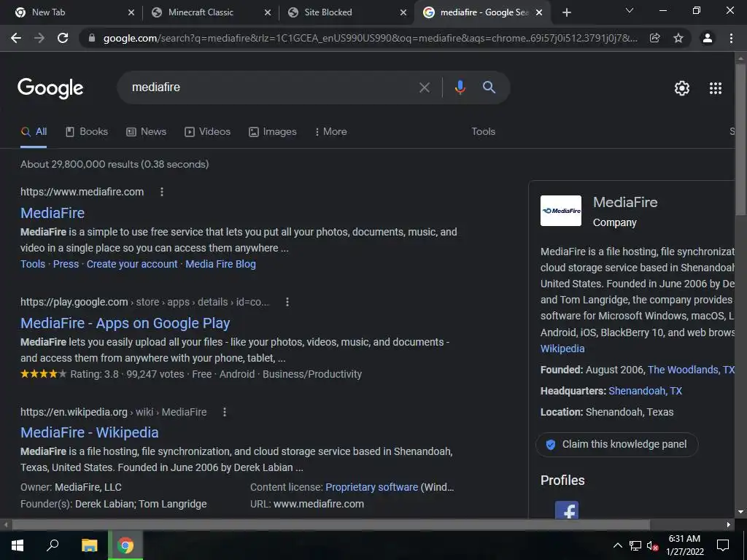Screen dimensions: 747x560
Task: Open options dots for play.google.com result
Action: click(x=287, y=302)
